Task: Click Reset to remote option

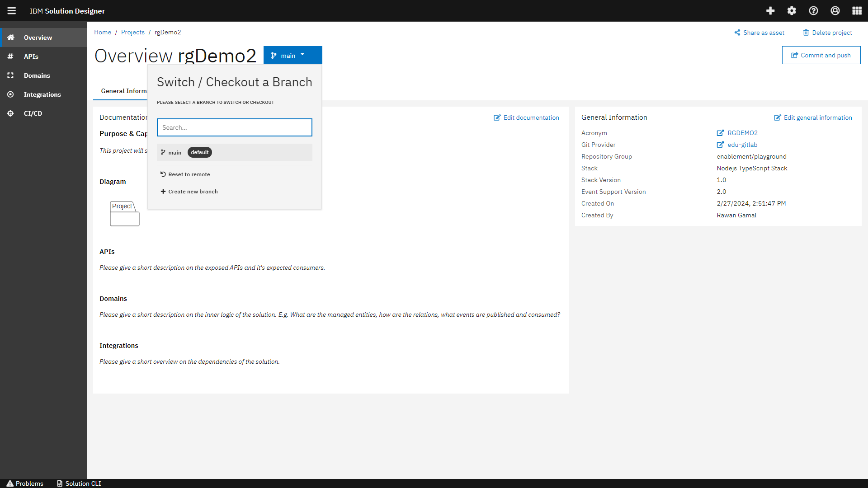Action: 189,174
